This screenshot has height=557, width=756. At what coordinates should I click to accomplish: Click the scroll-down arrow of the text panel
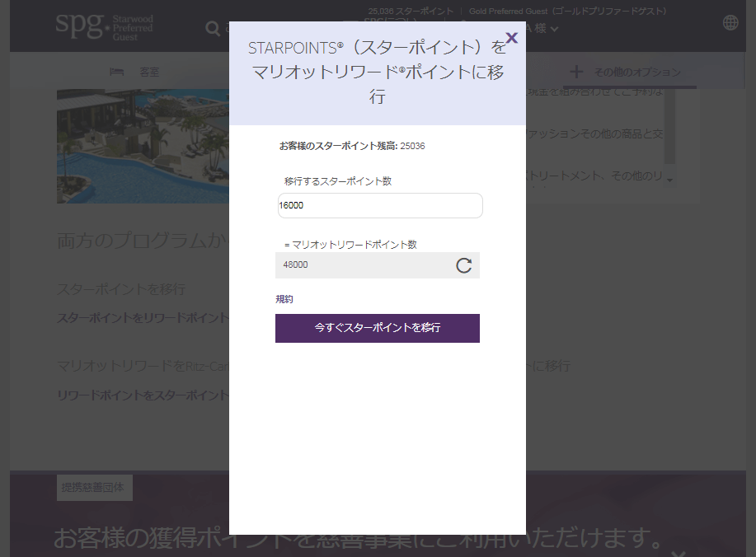(x=669, y=179)
